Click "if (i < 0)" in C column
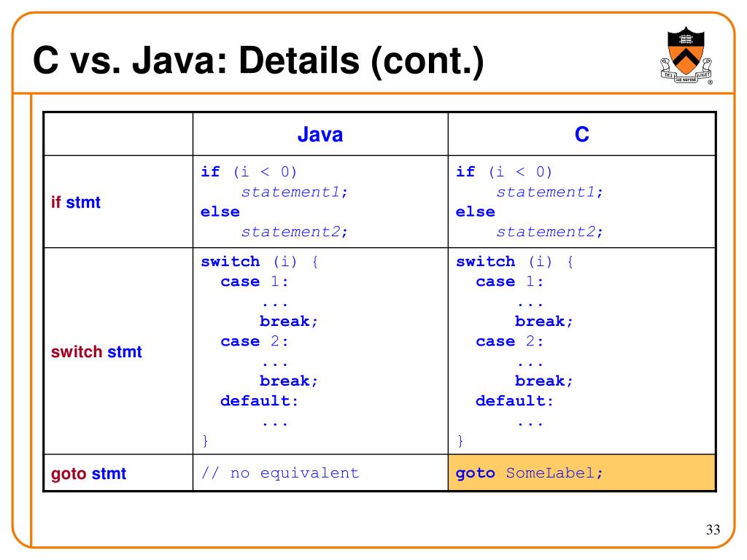Image resolution: width=747 pixels, height=560 pixels. pos(504,171)
